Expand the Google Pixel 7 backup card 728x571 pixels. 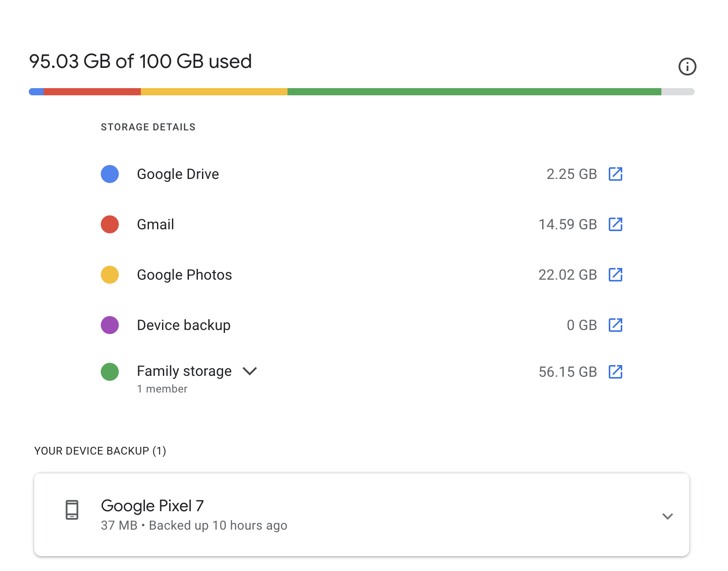coord(667,516)
